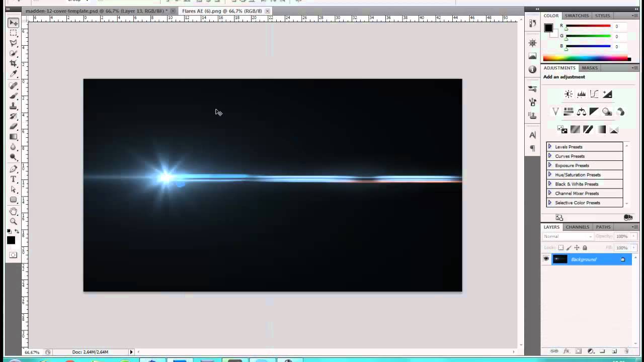Expand Channel Mixer Presets list
Image resolution: width=644 pixels, height=362 pixels.
[x=549, y=193]
